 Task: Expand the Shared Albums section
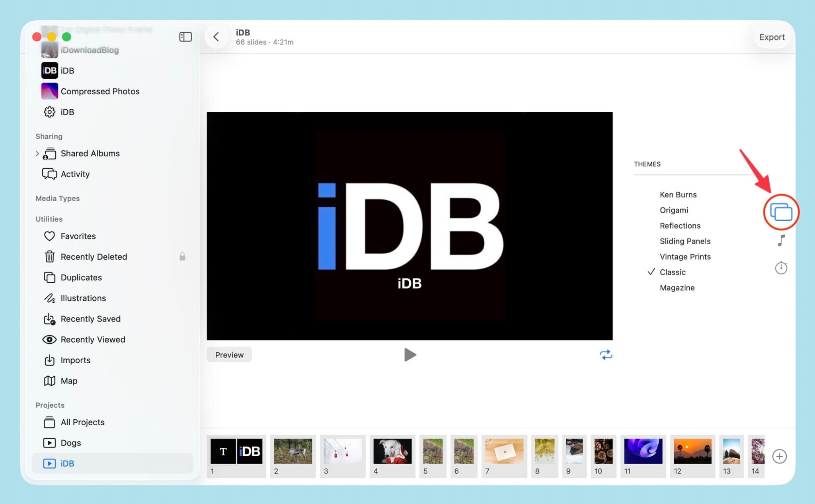tap(37, 153)
